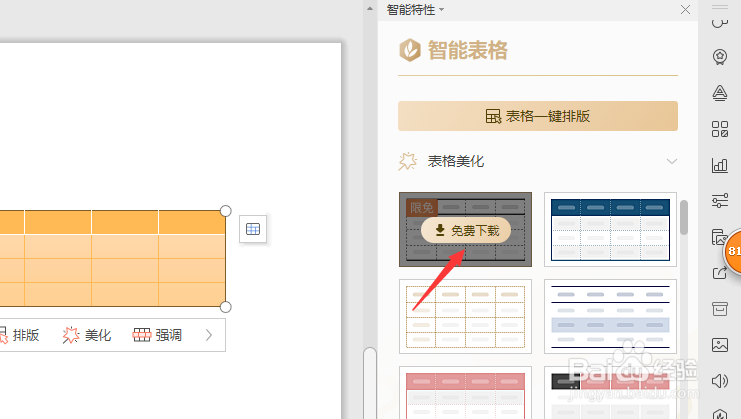The image size is (741, 419).
Task: Select the pink header table style
Action: point(465,393)
